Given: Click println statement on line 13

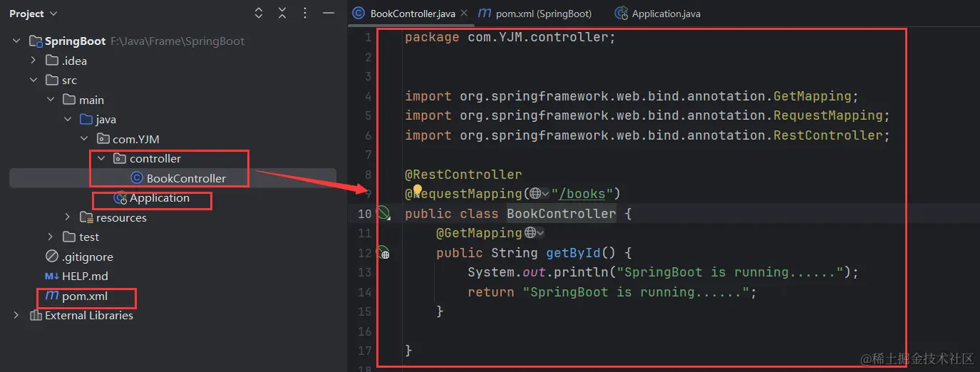Looking at the screenshot, I should click(x=664, y=272).
